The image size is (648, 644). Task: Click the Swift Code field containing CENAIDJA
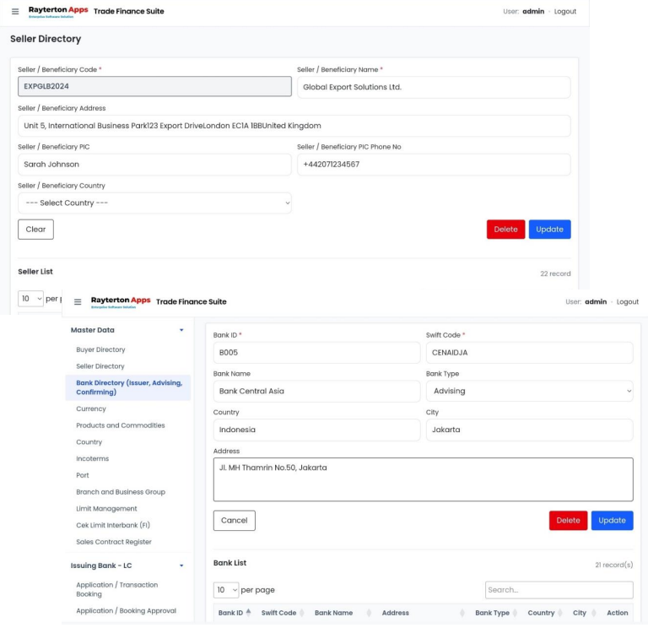(529, 353)
